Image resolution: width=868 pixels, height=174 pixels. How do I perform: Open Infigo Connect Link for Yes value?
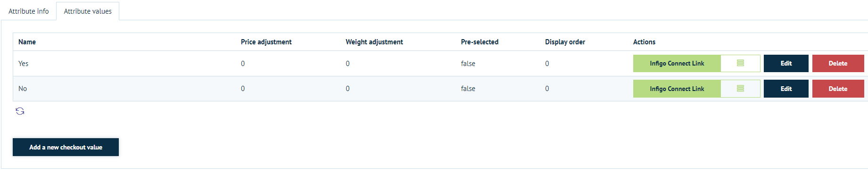[677, 63]
